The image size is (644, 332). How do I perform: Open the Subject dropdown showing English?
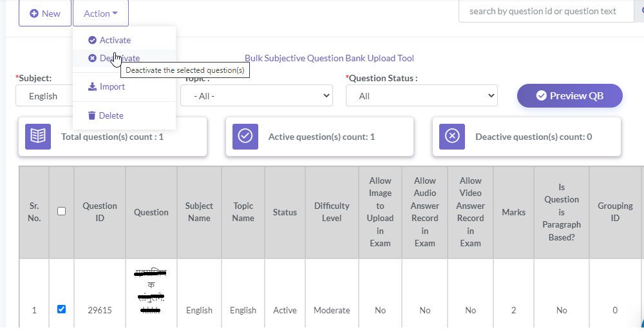[44, 96]
